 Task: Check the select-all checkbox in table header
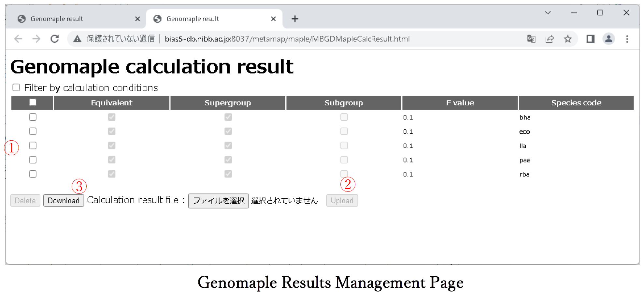33,102
